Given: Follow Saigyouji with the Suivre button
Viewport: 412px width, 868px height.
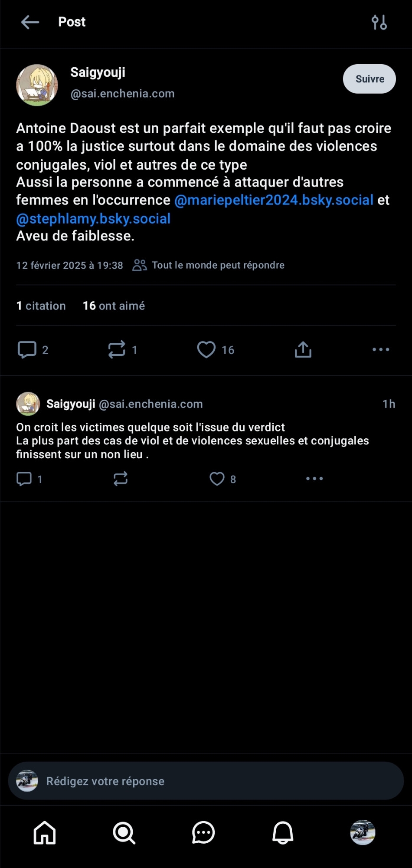Looking at the screenshot, I should [x=369, y=79].
